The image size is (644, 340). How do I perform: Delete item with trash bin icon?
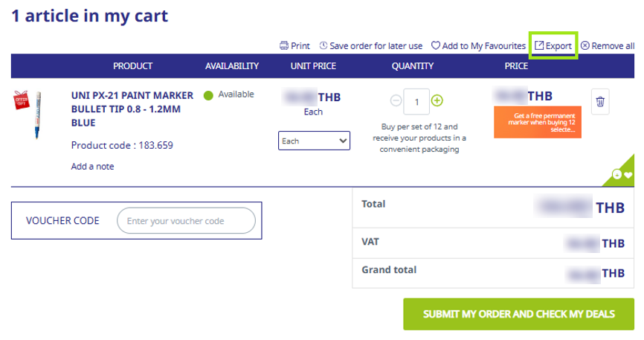coord(601,102)
